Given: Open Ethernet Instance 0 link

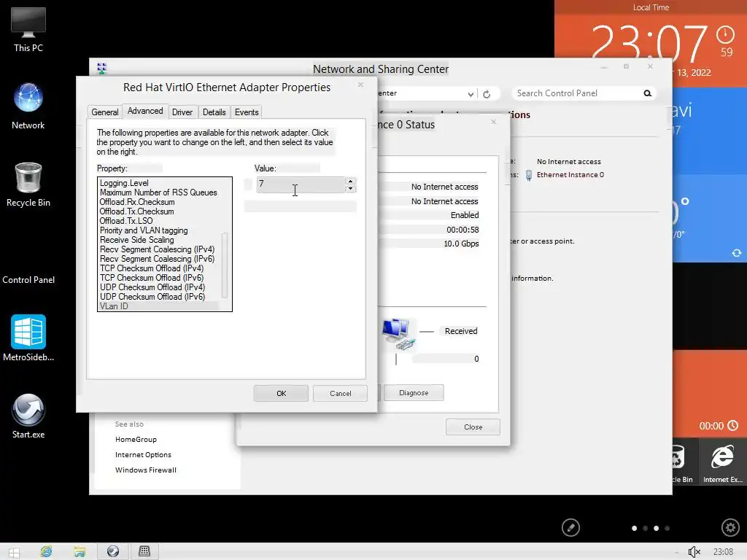Looking at the screenshot, I should click(570, 175).
